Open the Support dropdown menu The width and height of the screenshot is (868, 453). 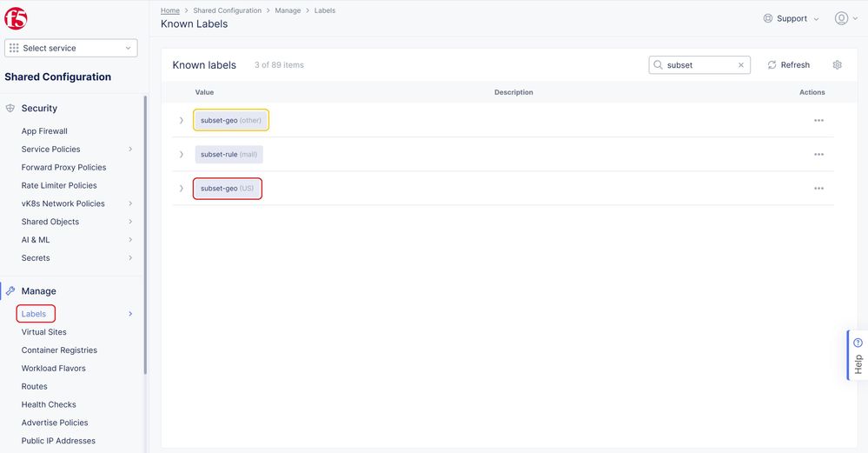(791, 18)
